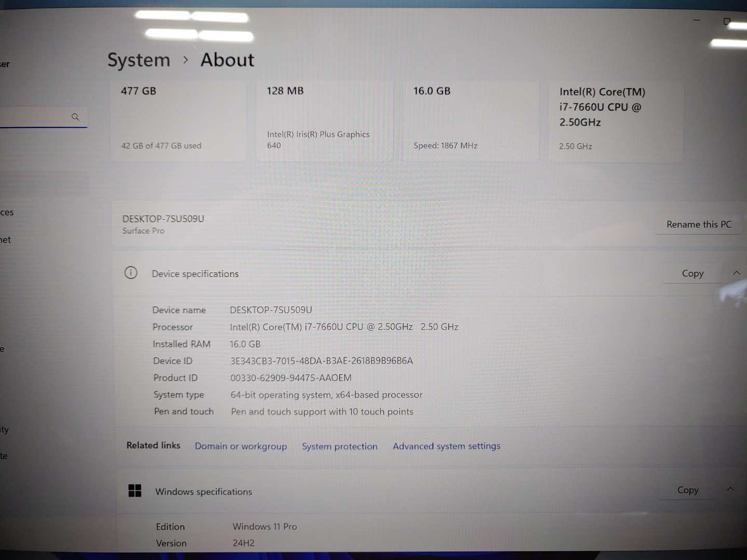Click the Intel Iris Plus Graphics card
The width and height of the screenshot is (747, 560).
coord(324,119)
